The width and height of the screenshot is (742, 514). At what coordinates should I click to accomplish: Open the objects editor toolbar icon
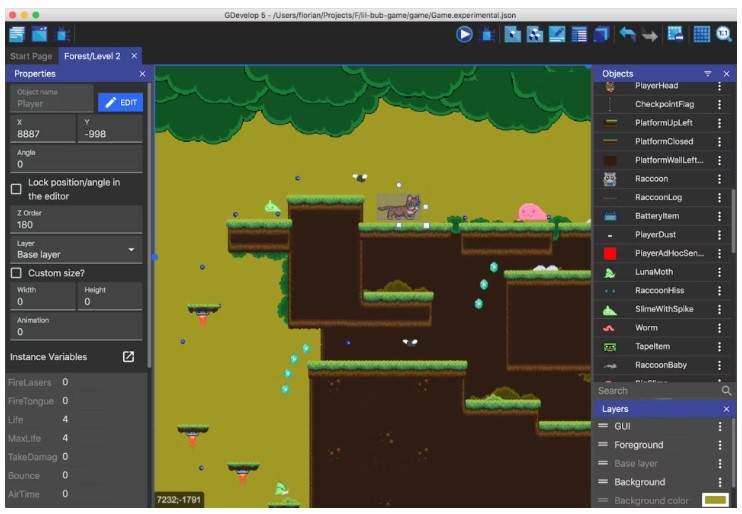tap(512, 34)
